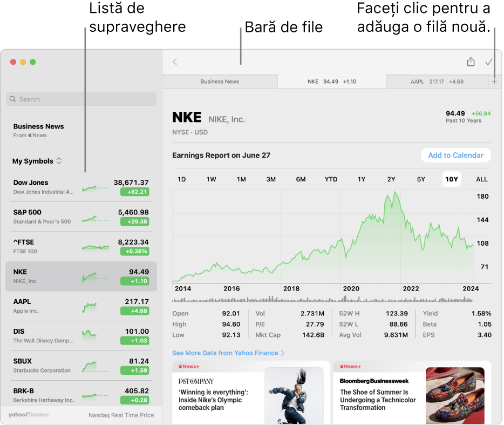Select the SBUX Starbucks row
This screenshot has width=504, height=425.
coord(81,366)
